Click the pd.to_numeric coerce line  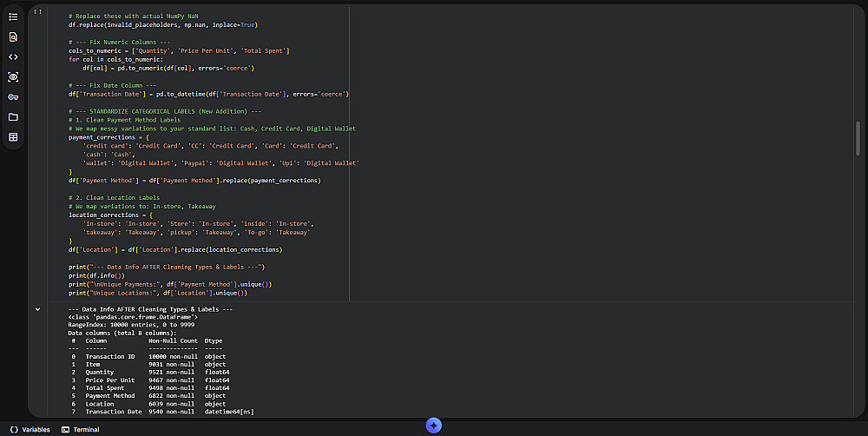pyautogui.click(x=168, y=68)
